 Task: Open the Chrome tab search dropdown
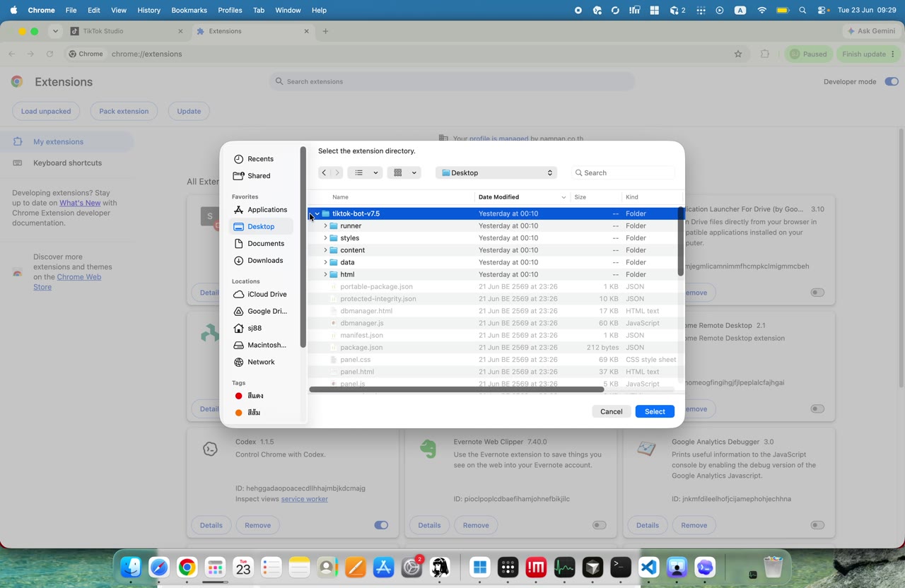(55, 31)
